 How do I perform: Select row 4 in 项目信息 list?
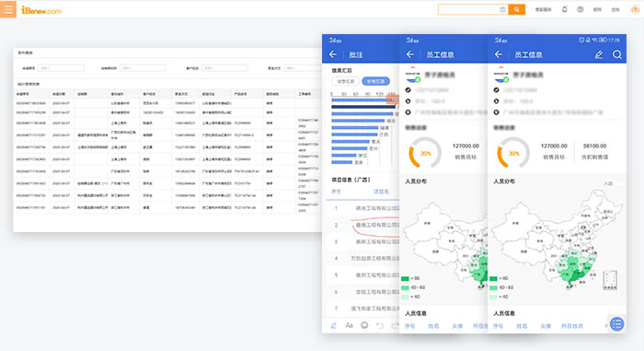pos(363,259)
